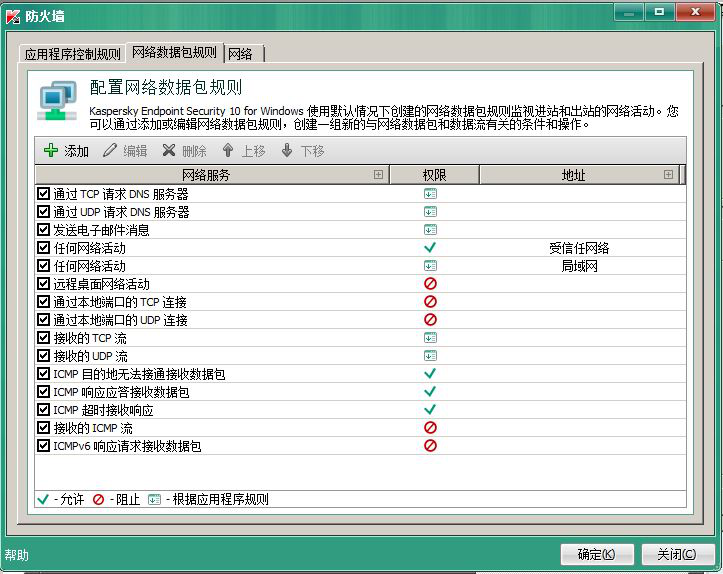Expand the 地址 column header button
Image resolution: width=723 pixels, height=574 pixels.
(668, 175)
